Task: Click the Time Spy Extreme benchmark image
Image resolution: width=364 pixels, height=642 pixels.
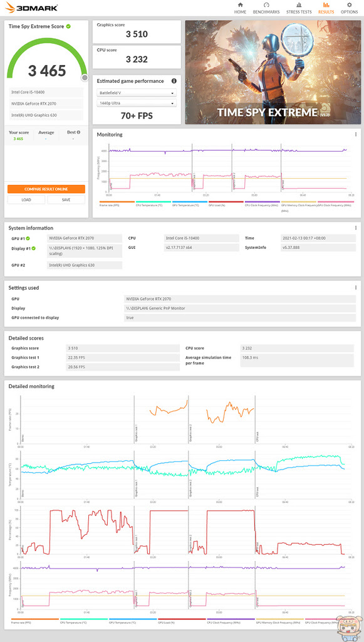Action: tap(273, 73)
